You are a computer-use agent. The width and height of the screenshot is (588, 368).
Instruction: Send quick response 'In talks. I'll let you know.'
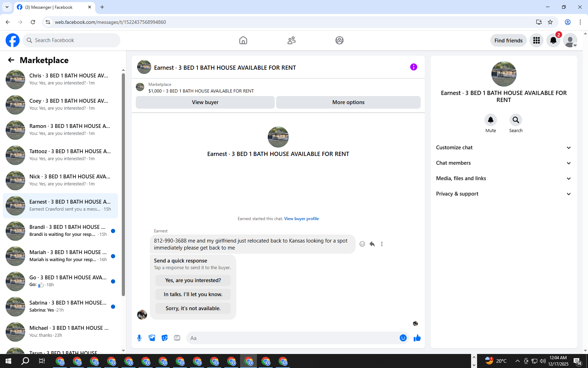point(193,294)
